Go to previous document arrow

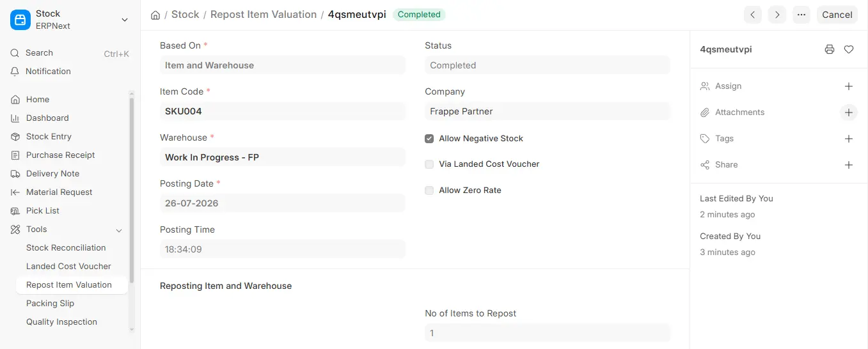point(753,15)
